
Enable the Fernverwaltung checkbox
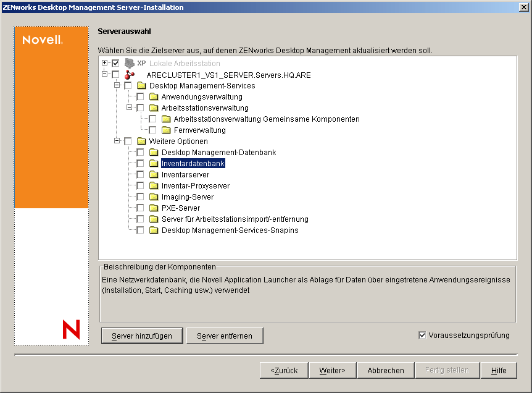[x=152, y=130]
